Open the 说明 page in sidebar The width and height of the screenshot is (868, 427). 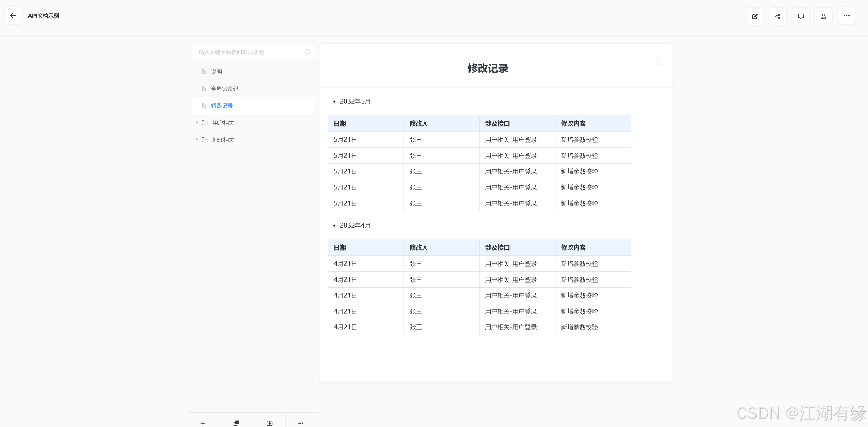[x=216, y=72]
